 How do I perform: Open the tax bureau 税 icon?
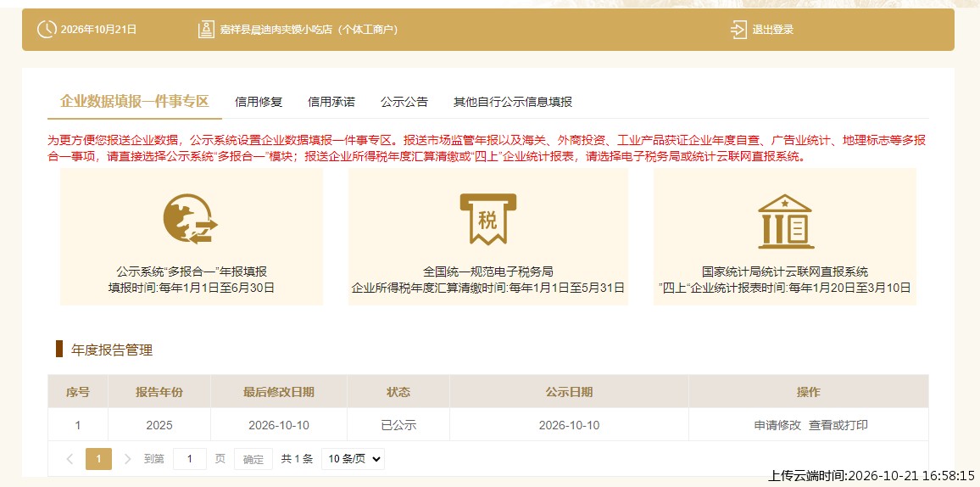488,219
